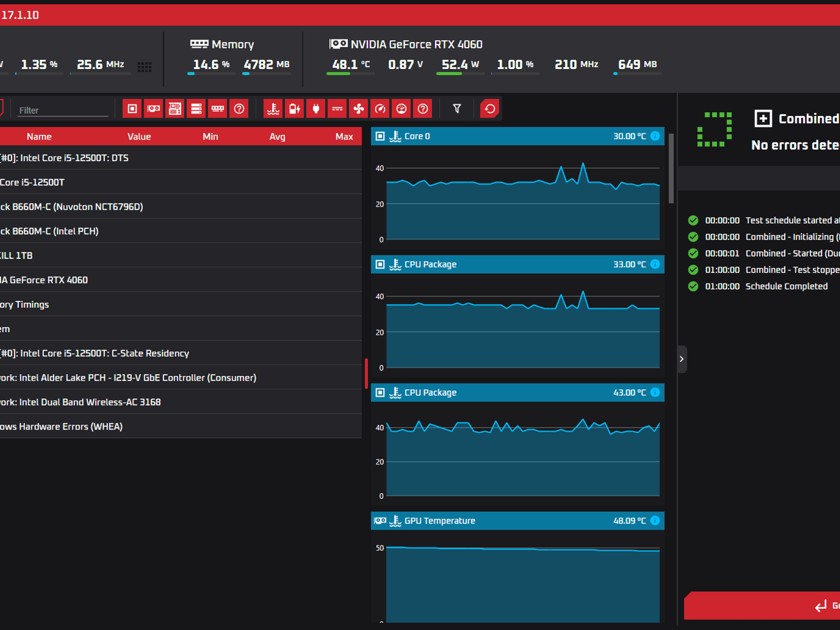Open info for CPU Package 33.00 °C graph

[x=655, y=264]
